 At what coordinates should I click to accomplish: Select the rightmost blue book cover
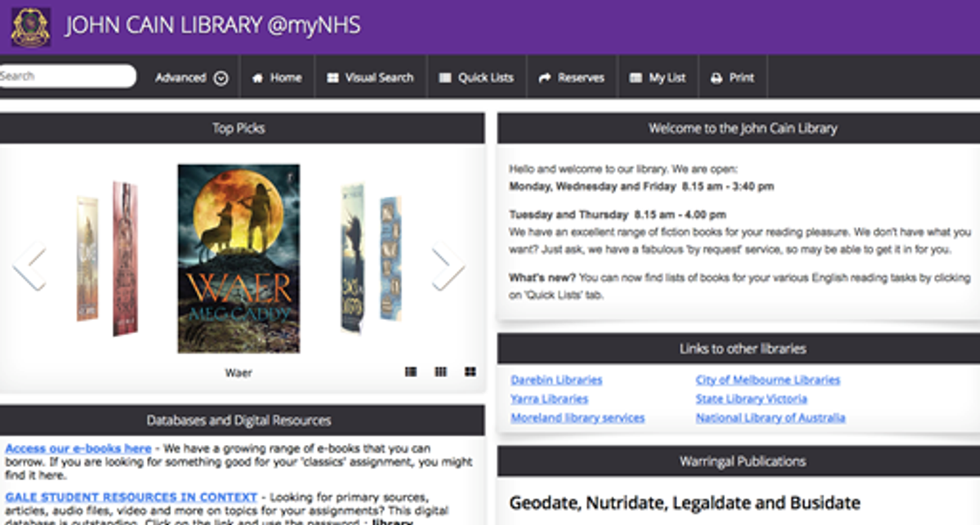coord(390,258)
